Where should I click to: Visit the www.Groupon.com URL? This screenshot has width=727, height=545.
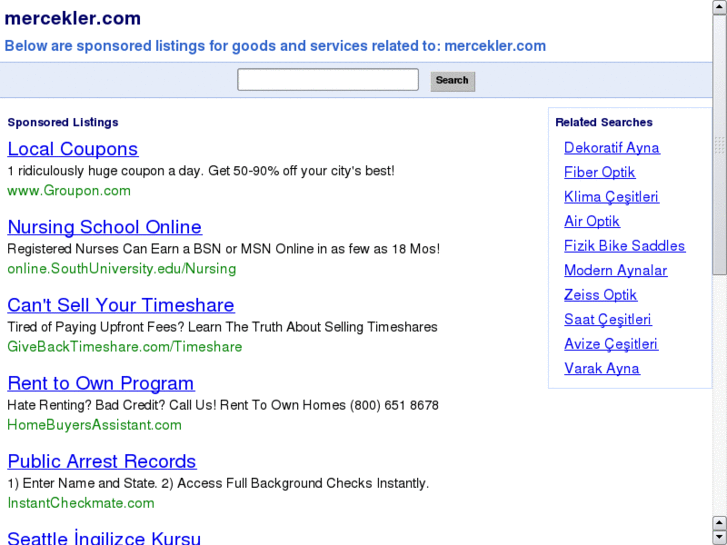coord(69,191)
